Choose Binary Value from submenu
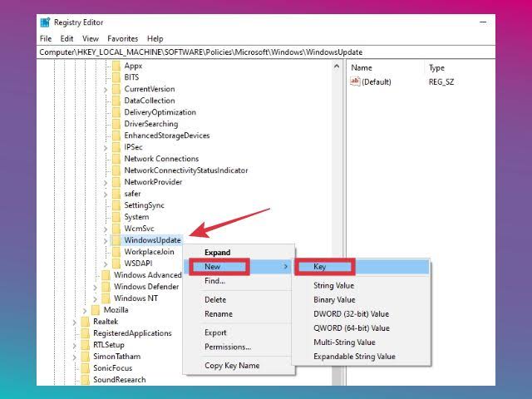532x399 pixels. [x=362, y=300]
